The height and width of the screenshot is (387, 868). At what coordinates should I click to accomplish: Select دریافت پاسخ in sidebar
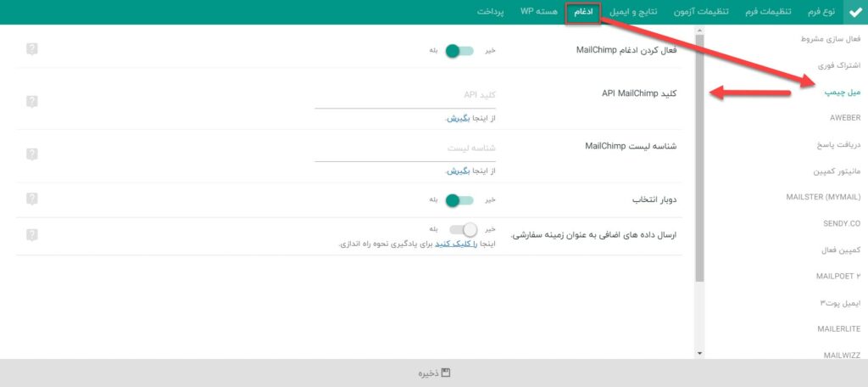(x=837, y=145)
